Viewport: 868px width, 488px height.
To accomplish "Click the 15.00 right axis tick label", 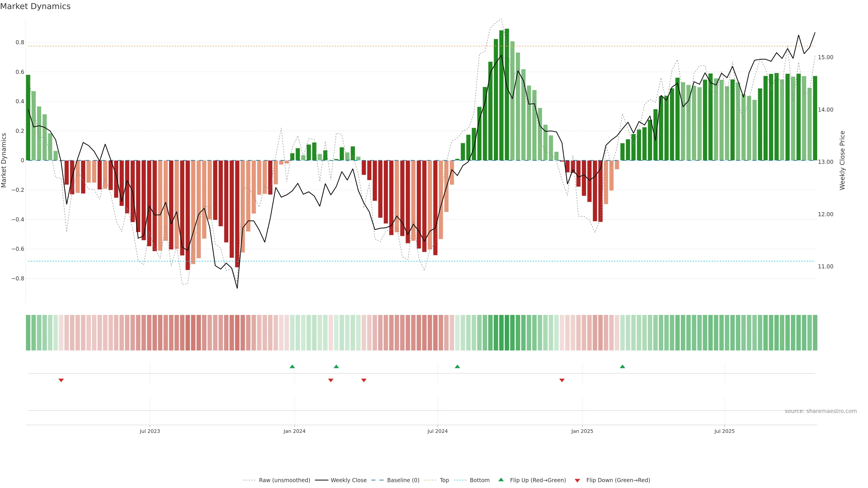I will (825, 57).
